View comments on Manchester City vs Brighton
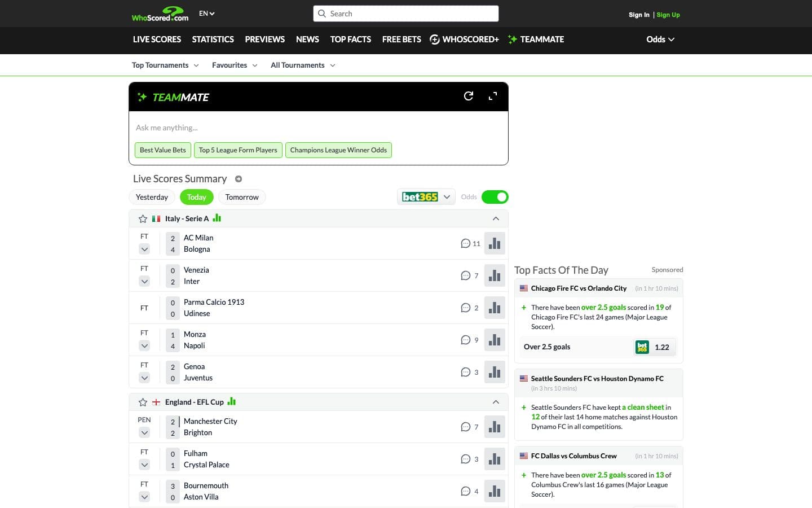Screen dimensions: 812x508 coord(470,427)
